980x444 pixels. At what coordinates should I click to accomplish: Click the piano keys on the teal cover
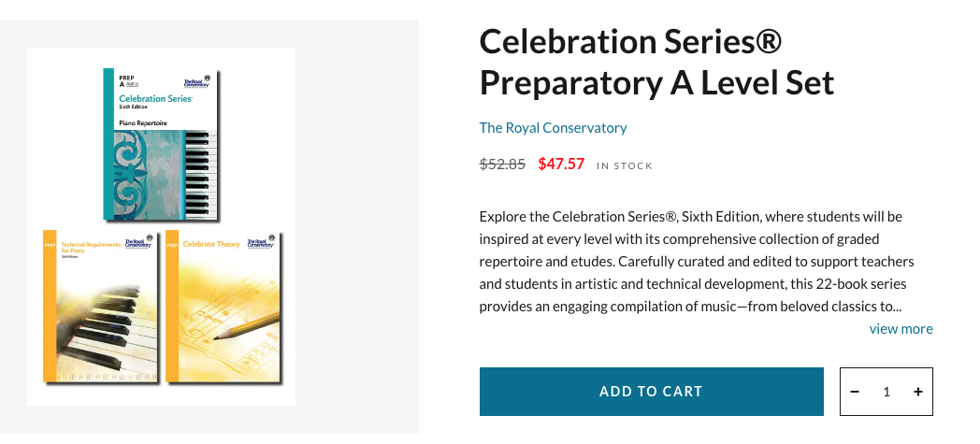[200, 175]
